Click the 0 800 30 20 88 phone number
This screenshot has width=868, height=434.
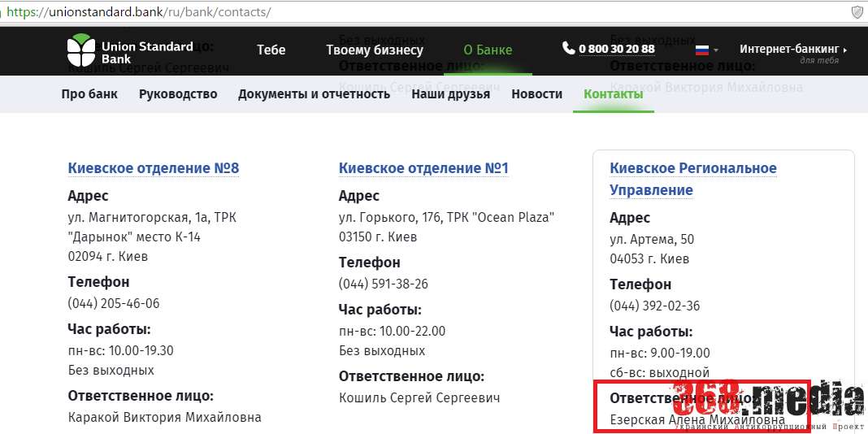[616, 50]
